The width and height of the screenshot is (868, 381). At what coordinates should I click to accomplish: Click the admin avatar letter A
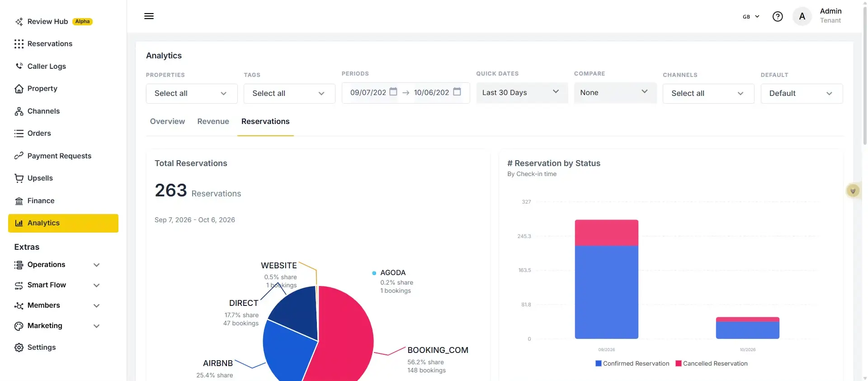[x=802, y=17]
